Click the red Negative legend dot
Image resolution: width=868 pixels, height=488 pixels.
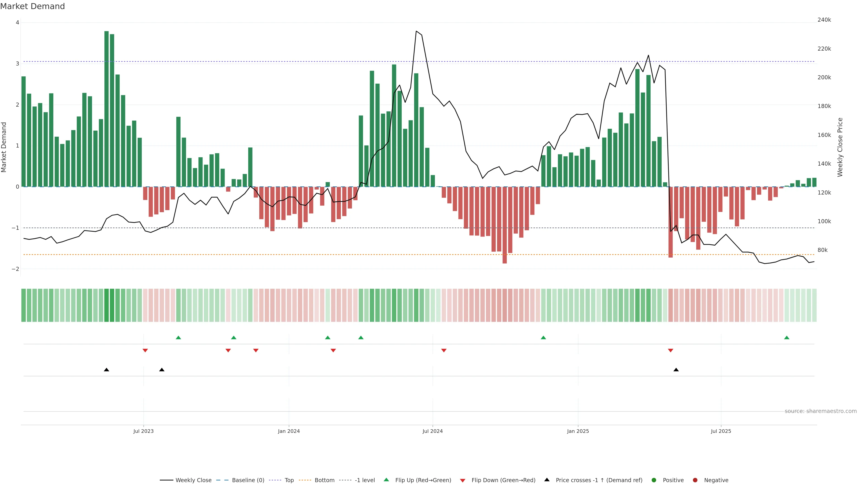pyautogui.click(x=695, y=480)
